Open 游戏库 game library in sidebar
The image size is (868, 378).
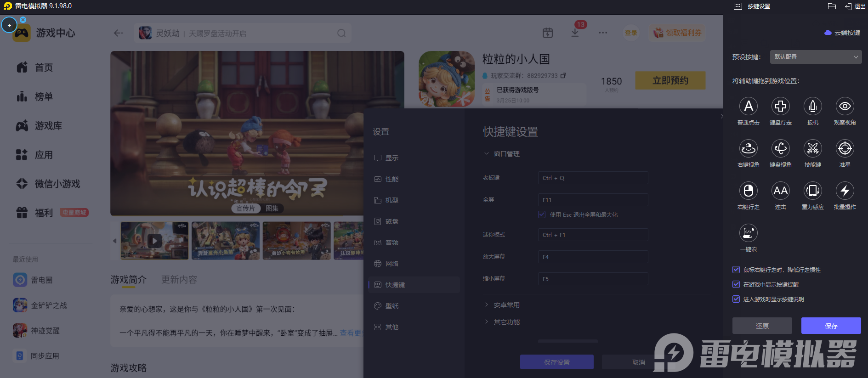coord(39,125)
